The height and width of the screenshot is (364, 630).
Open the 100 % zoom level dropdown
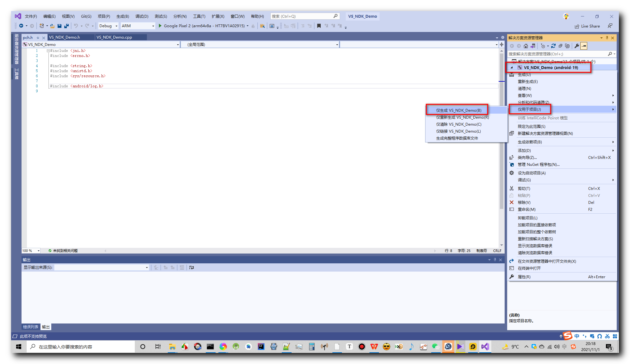[x=31, y=251]
